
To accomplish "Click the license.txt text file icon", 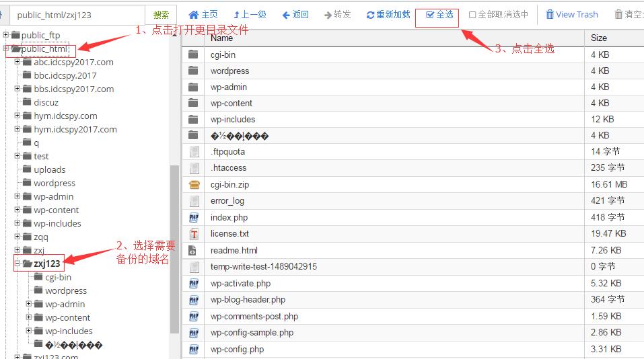I will pyautogui.click(x=194, y=234).
